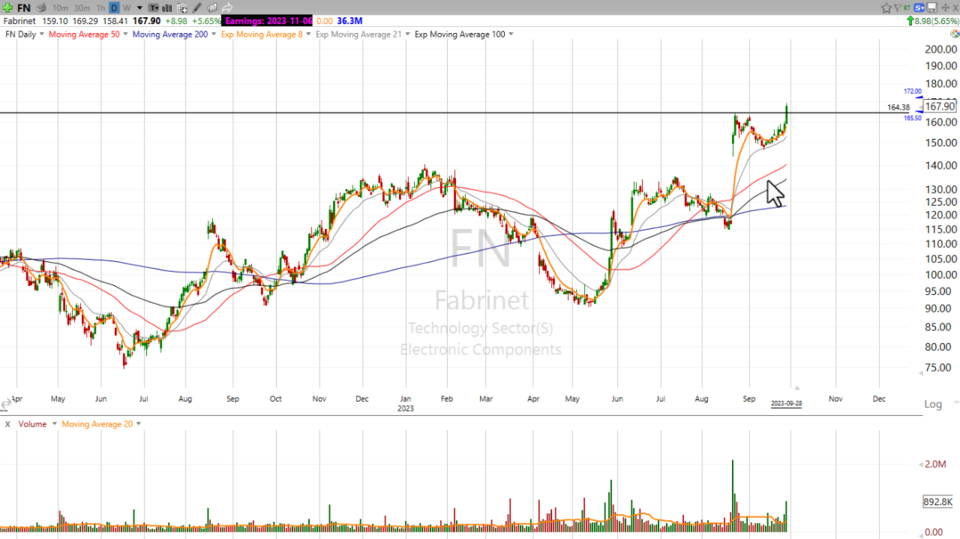The height and width of the screenshot is (539, 960).
Task: Click the 2023-09-28 date marker
Action: pos(786,404)
